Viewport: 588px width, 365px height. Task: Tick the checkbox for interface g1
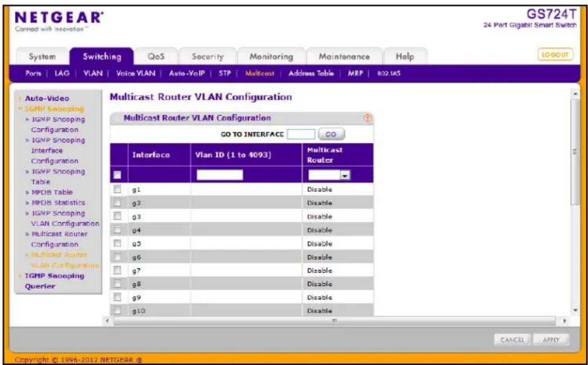[x=117, y=189]
